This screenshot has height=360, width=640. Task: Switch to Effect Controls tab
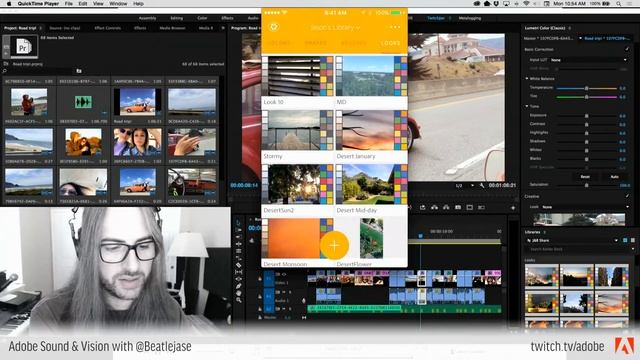107,28
